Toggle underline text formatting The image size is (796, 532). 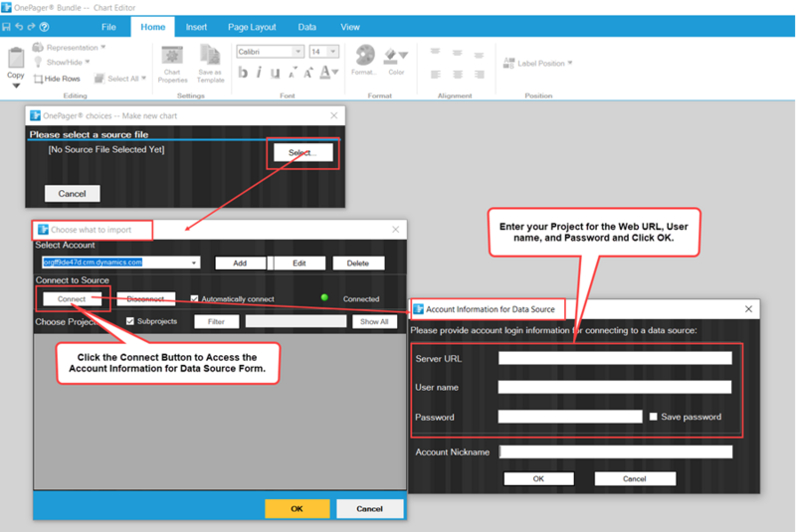pos(276,73)
